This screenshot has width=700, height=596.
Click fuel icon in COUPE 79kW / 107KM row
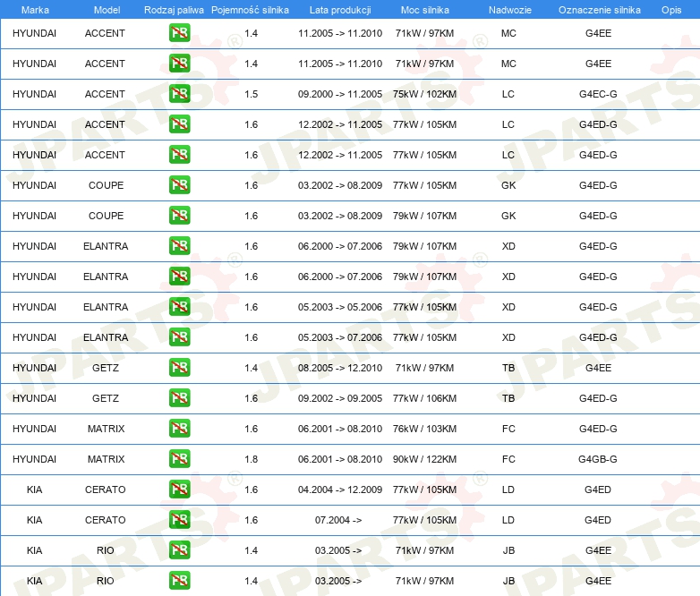179,215
